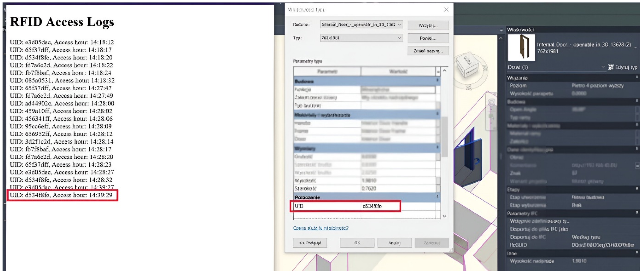Click the Edytuj typ icon in properties panel
644x274 pixels.
[611, 67]
